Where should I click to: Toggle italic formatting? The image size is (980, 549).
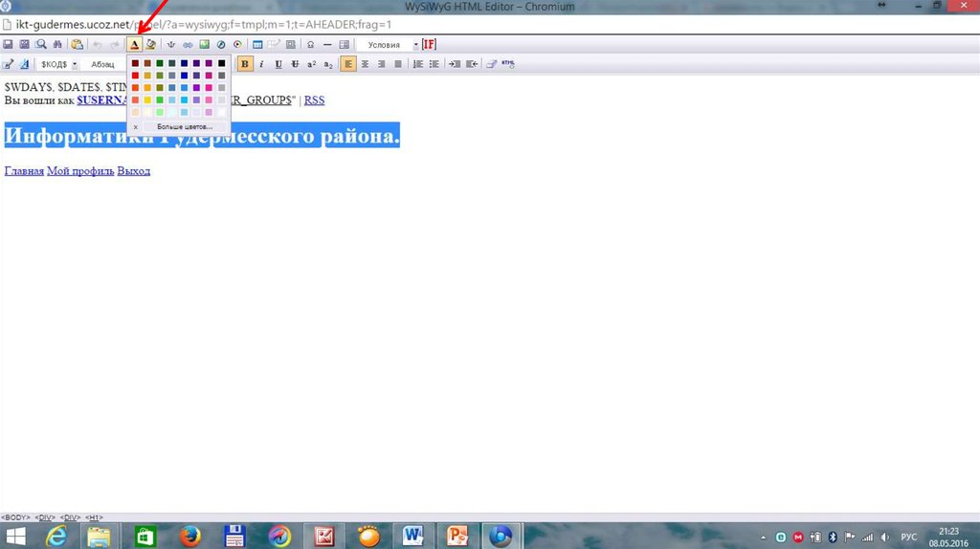pyautogui.click(x=261, y=64)
